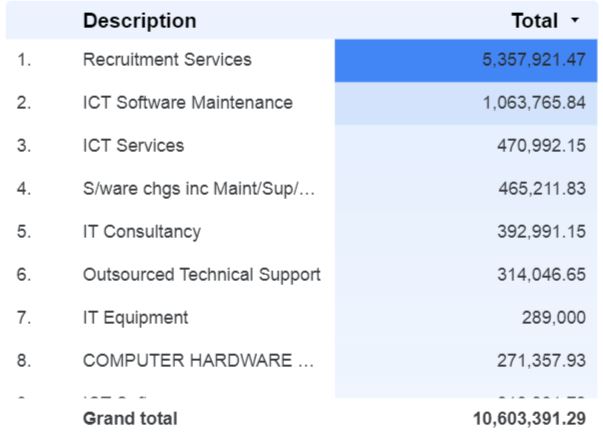Click the 470,992.15 amount
The height and width of the screenshot is (433, 603).
(541, 146)
